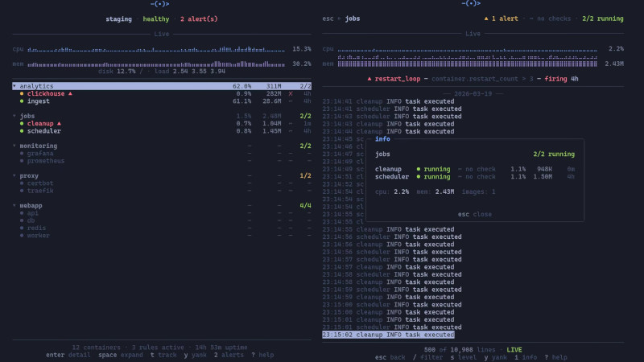
Task: Select the highlighted 23:15:02 cleanup log line
Action: (x=388, y=335)
